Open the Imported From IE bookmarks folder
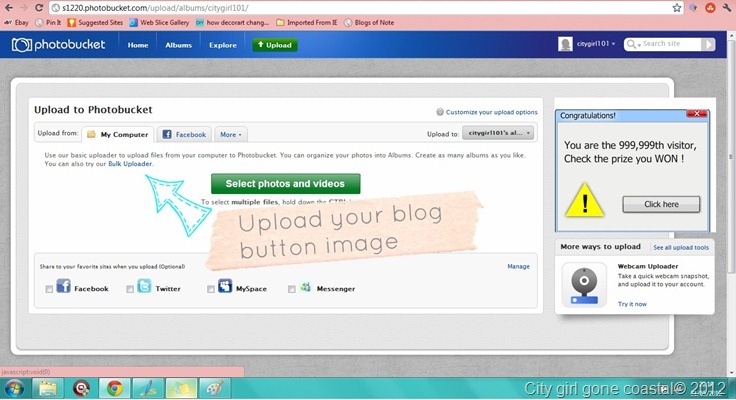The height and width of the screenshot is (400, 736). tap(307, 22)
